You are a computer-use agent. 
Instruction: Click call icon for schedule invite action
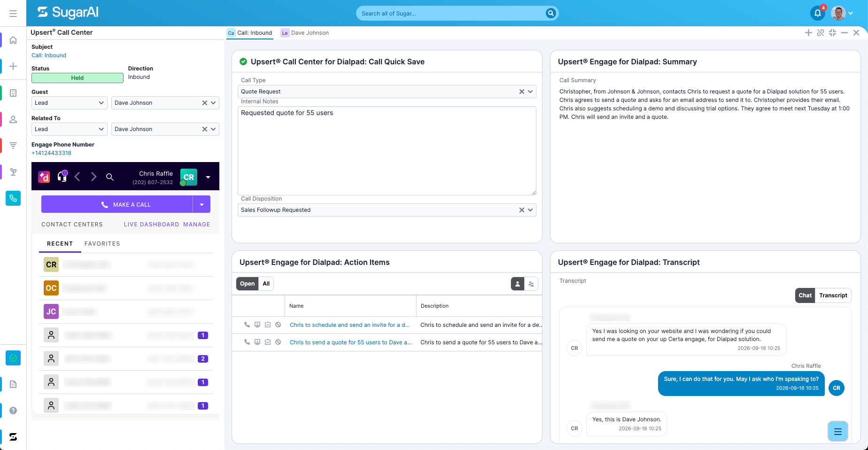tap(247, 325)
